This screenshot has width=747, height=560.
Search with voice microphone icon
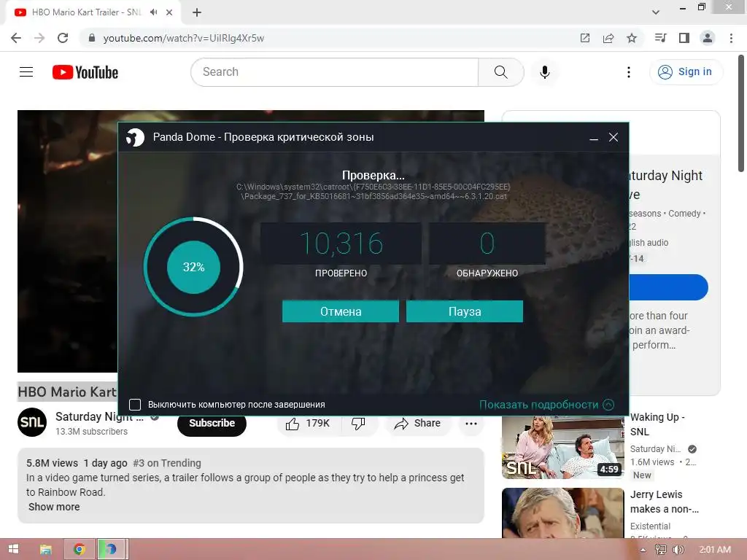pyautogui.click(x=545, y=72)
